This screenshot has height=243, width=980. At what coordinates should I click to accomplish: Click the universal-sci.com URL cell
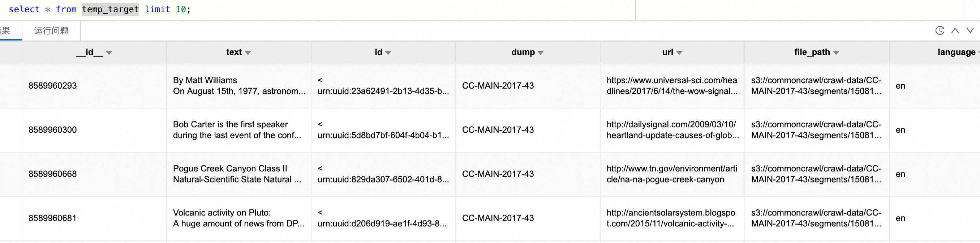click(x=672, y=86)
